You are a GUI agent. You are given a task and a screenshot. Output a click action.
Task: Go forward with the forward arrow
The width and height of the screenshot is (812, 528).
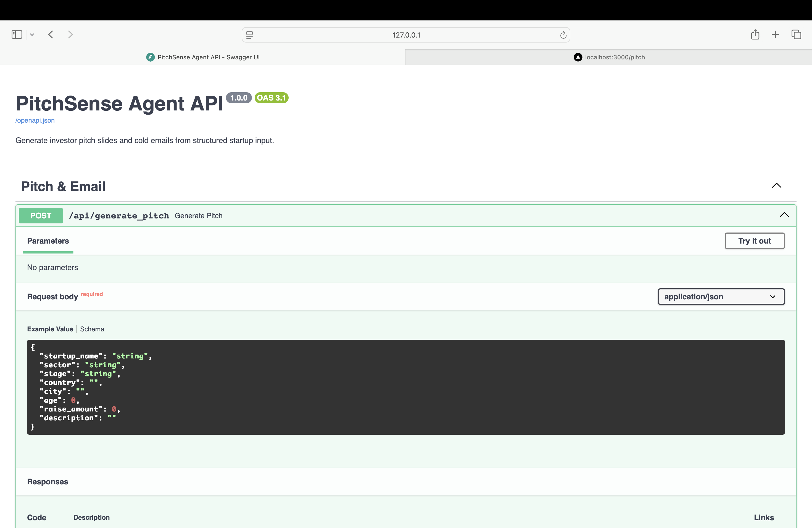click(70, 35)
